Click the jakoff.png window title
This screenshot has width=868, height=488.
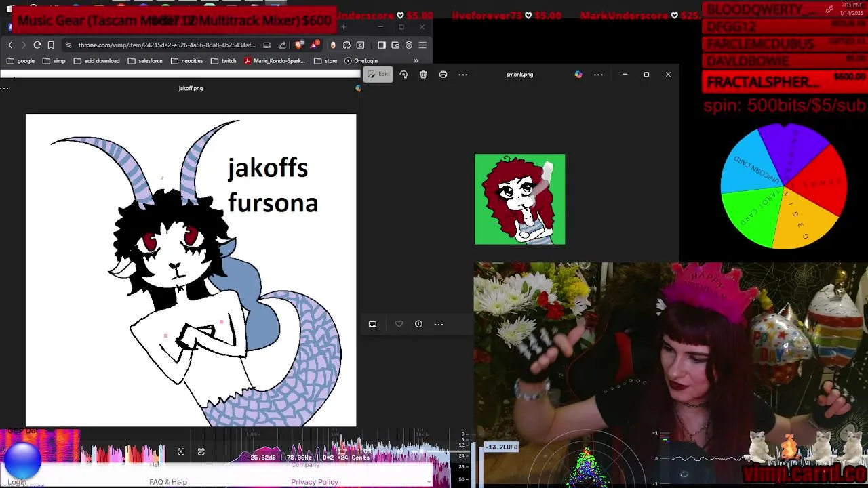[191, 88]
